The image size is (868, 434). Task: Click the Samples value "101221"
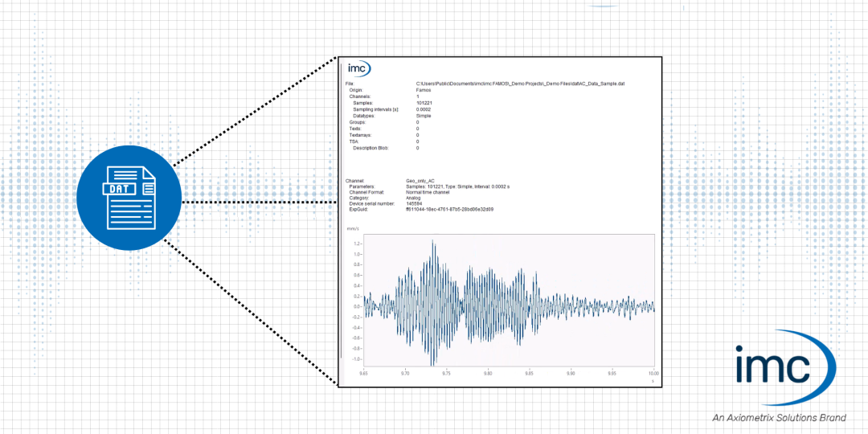click(x=424, y=102)
